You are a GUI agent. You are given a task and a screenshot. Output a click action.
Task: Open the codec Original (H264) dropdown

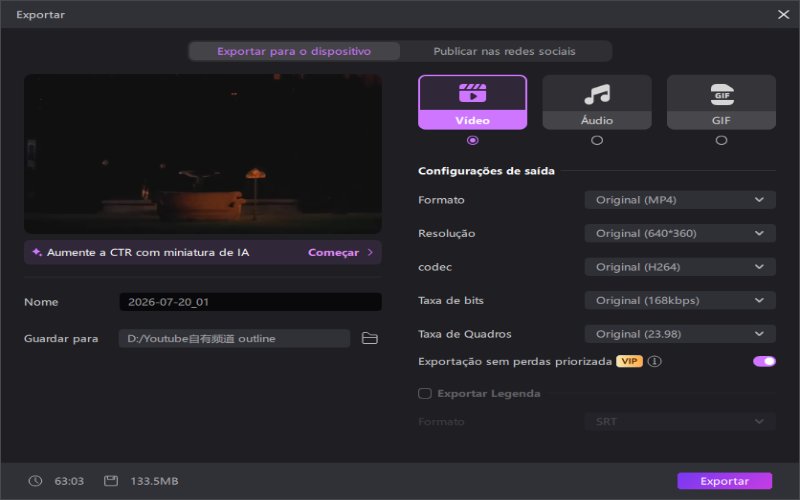[x=680, y=267]
